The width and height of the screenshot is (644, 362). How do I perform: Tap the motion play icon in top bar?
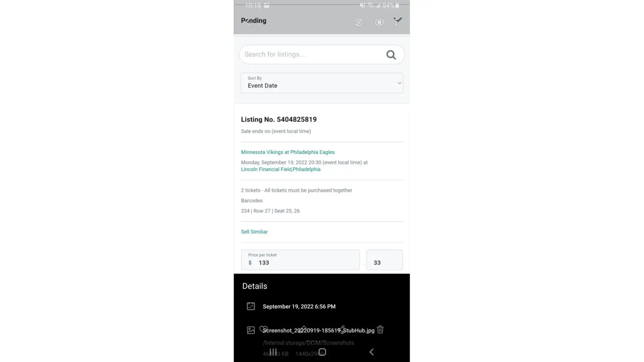[359, 22]
